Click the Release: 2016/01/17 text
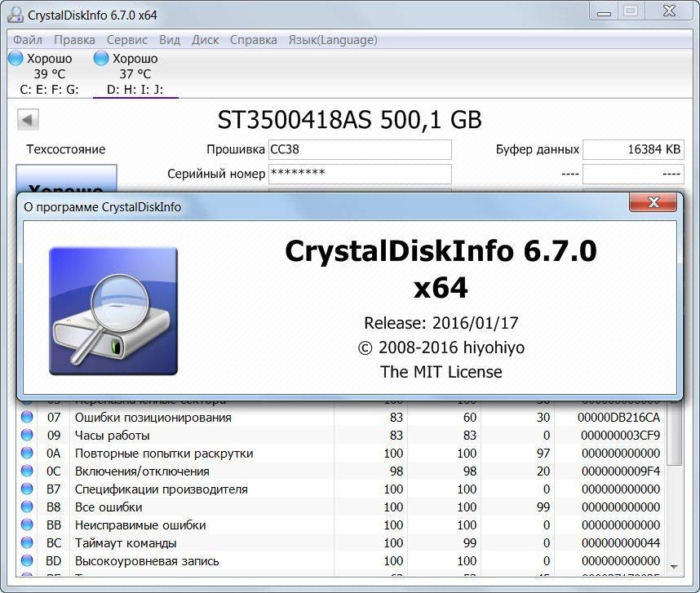This screenshot has width=700, height=593. tap(441, 323)
